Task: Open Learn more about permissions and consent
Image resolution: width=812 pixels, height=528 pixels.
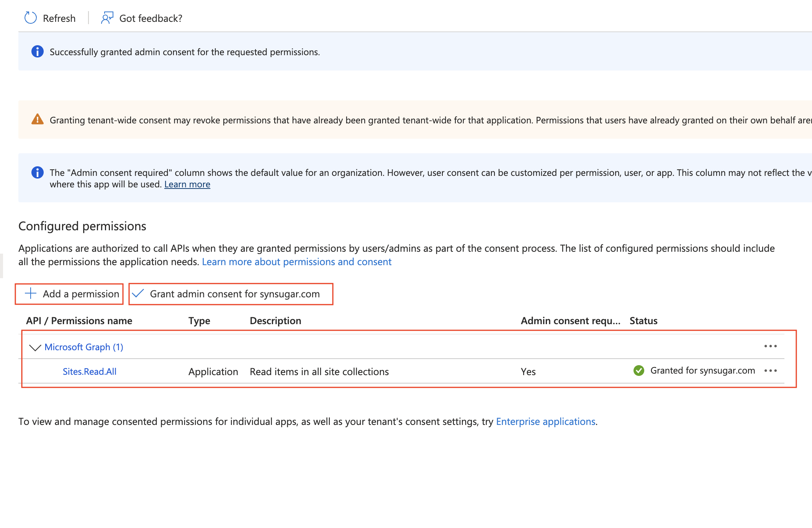Action: (x=297, y=262)
